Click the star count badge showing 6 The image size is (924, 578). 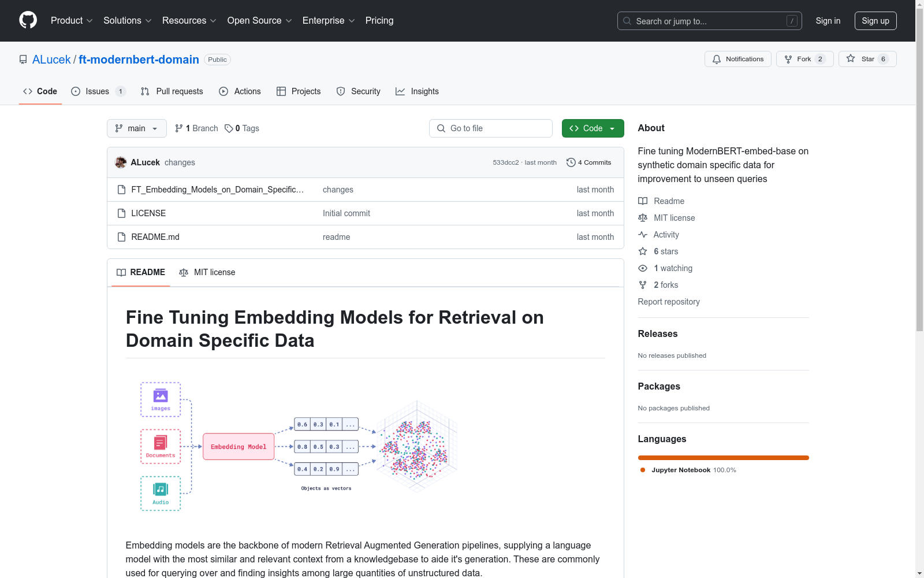coord(883,59)
